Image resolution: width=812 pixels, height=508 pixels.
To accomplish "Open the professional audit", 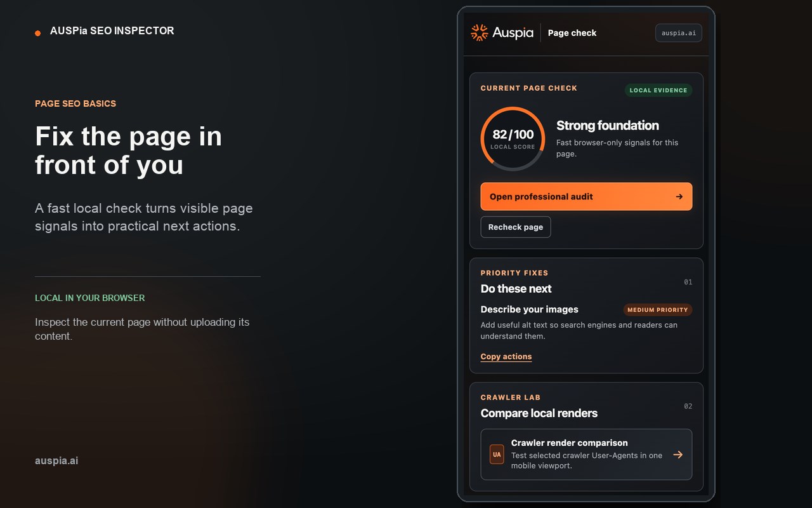I will [x=586, y=197].
